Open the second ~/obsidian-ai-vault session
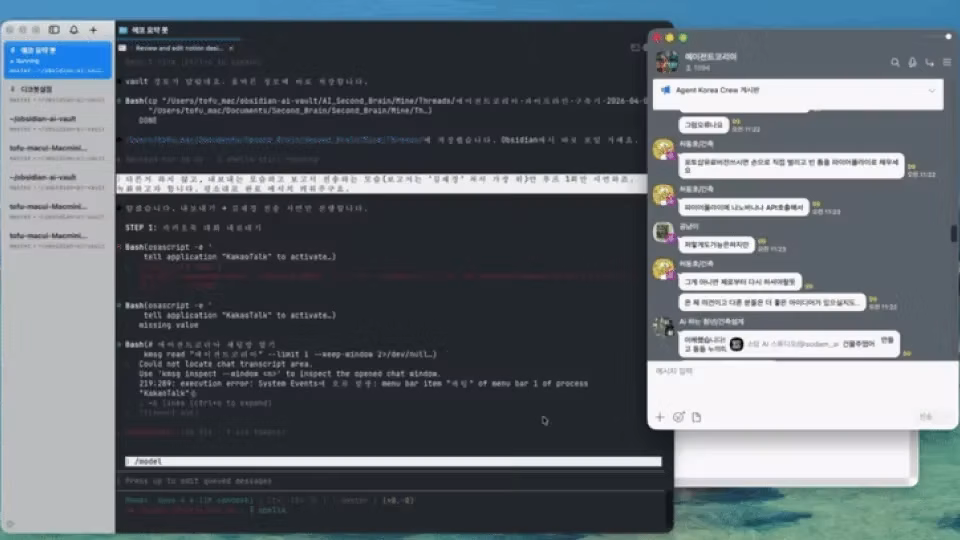 (58, 181)
